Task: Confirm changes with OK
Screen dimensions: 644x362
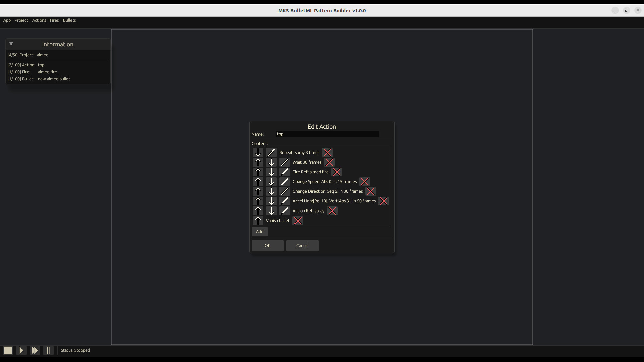Action: 267,246
